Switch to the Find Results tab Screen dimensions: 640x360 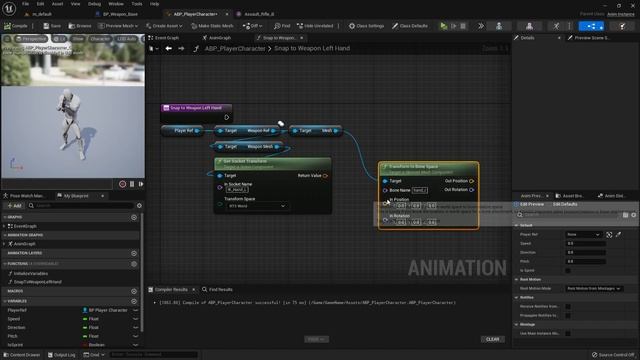click(x=217, y=290)
